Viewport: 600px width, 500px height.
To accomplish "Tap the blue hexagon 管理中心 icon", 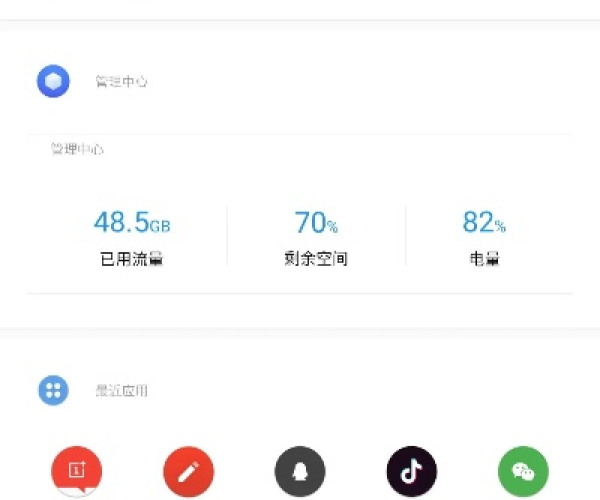I will (x=53, y=81).
